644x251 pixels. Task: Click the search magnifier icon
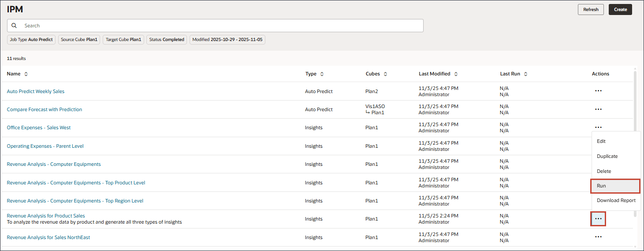tap(14, 26)
